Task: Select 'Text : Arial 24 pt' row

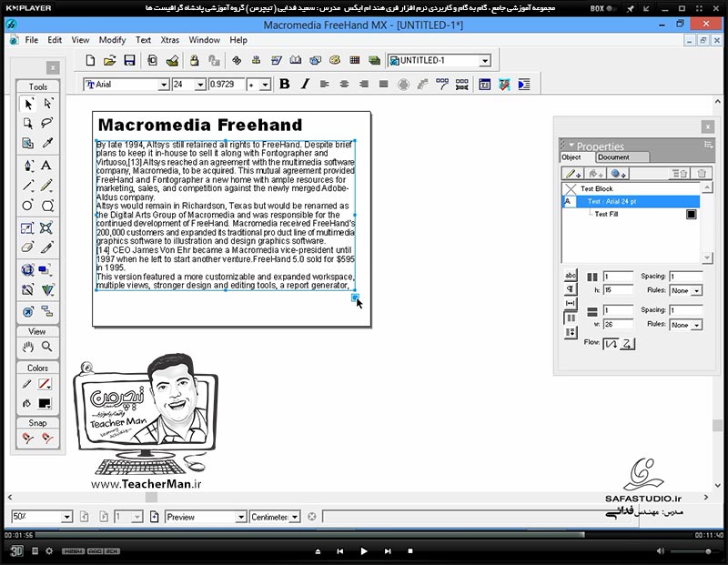Action: (x=631, y=201)
